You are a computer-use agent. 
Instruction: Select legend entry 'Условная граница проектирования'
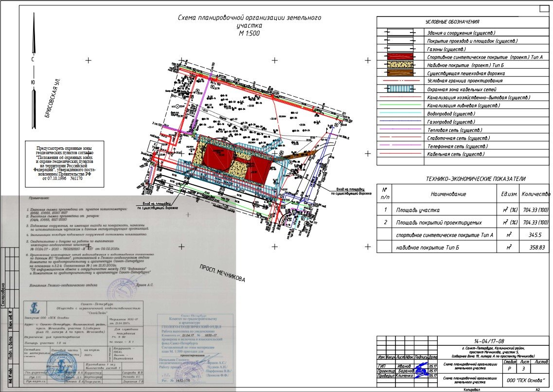[465, 81]
